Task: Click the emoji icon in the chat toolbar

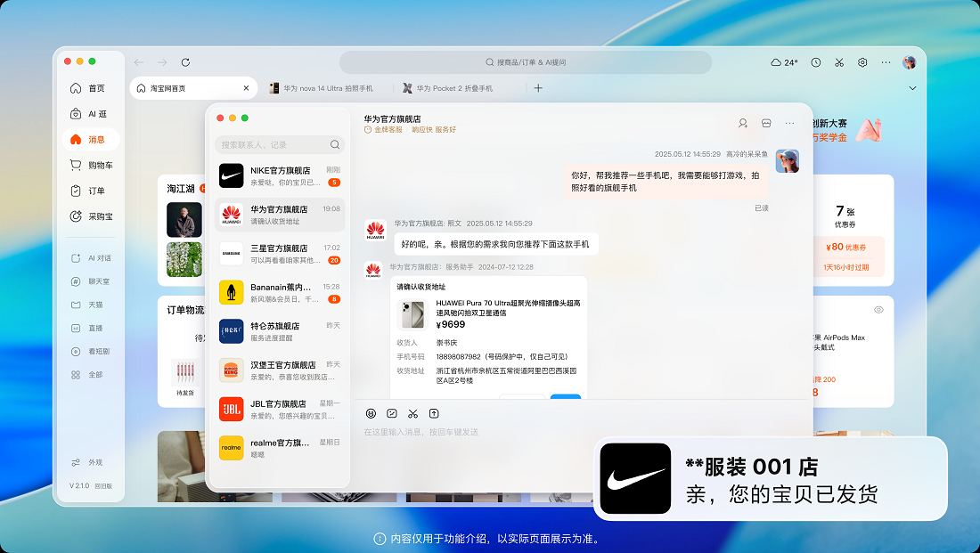Action: pos(371,413)
